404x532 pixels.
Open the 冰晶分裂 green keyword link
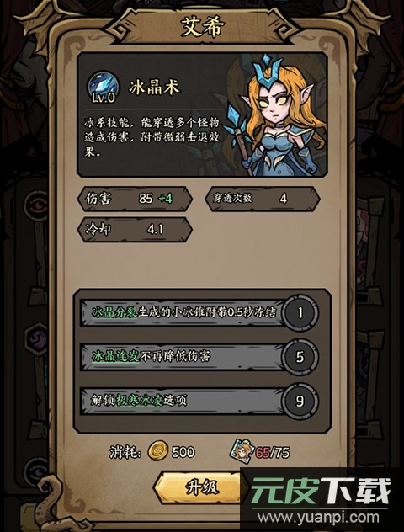pos(114,312)
